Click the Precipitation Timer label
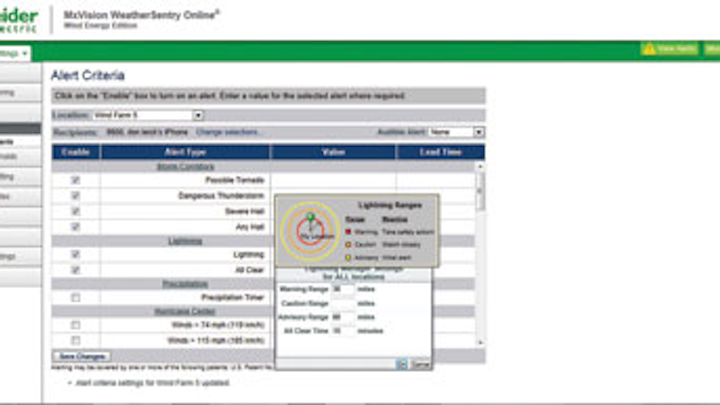 [x=232, y=298]
